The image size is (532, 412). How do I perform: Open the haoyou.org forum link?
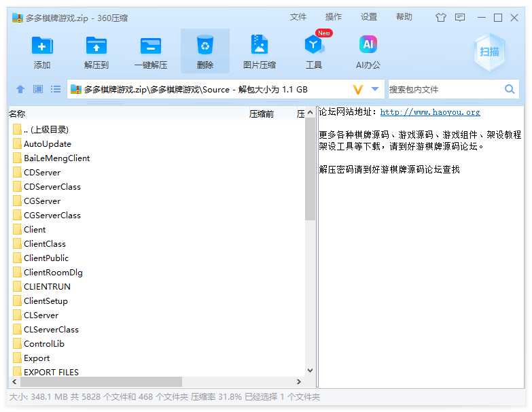pos(430,112)
